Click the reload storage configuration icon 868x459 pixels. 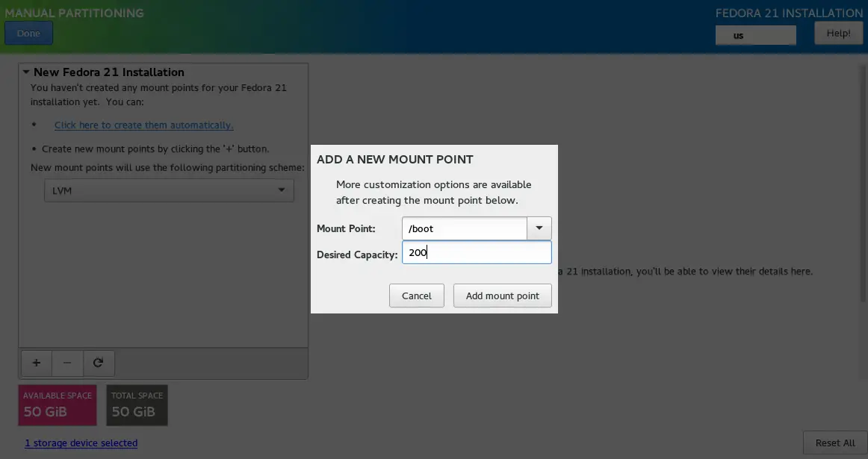pos(98,363)
